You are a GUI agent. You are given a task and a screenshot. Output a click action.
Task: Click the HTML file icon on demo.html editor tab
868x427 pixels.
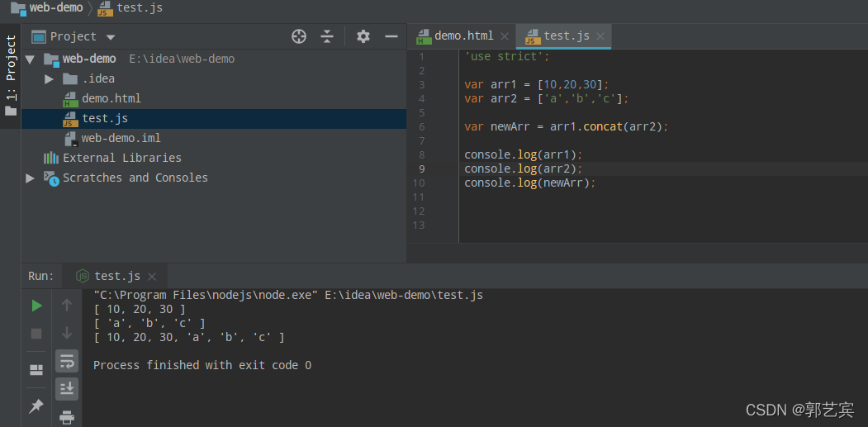click(424, 36)
